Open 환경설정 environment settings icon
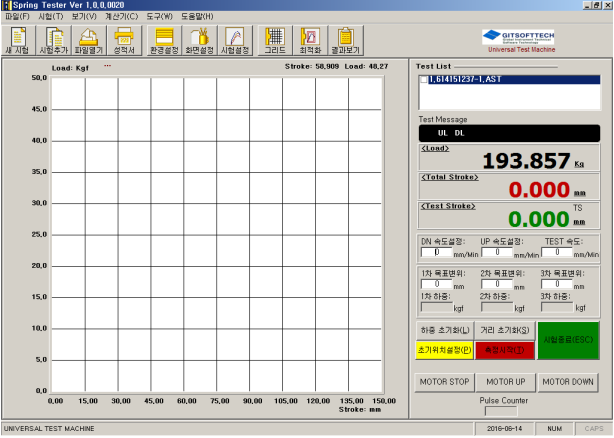The height and width of the screenshot is (438, 614). tap(164, 41)
